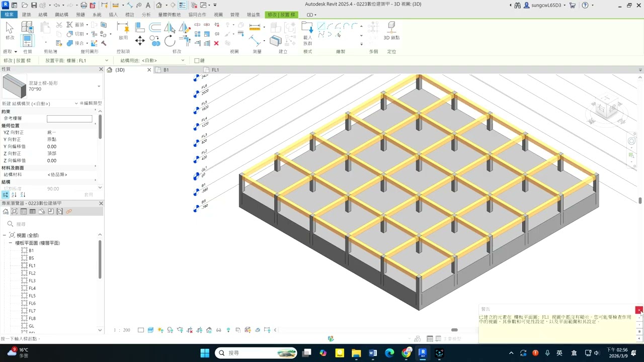Image resolution: width=644 pixels, height=362 pixels.
Task: Select the Line draw tool
Action: (321, 26)
